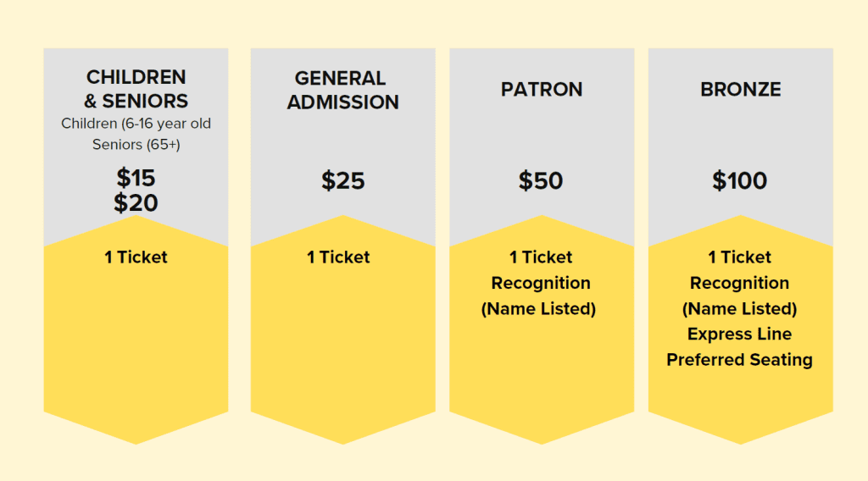This screenshot has height=481, width=868.
Task: Click 1 Ticket under General Admission
Action: click(x=338, y=257)
